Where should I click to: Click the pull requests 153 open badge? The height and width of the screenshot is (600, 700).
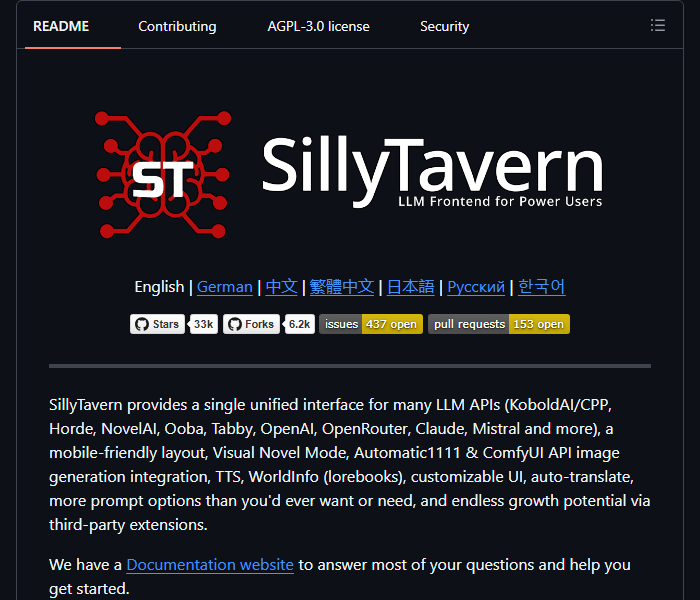tap(499, 324)
